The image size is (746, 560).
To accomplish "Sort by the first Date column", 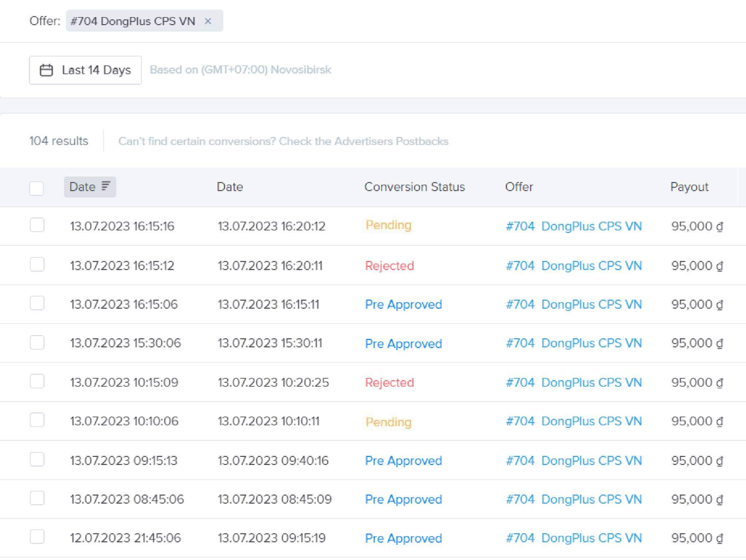I will (x=90, y=187).
